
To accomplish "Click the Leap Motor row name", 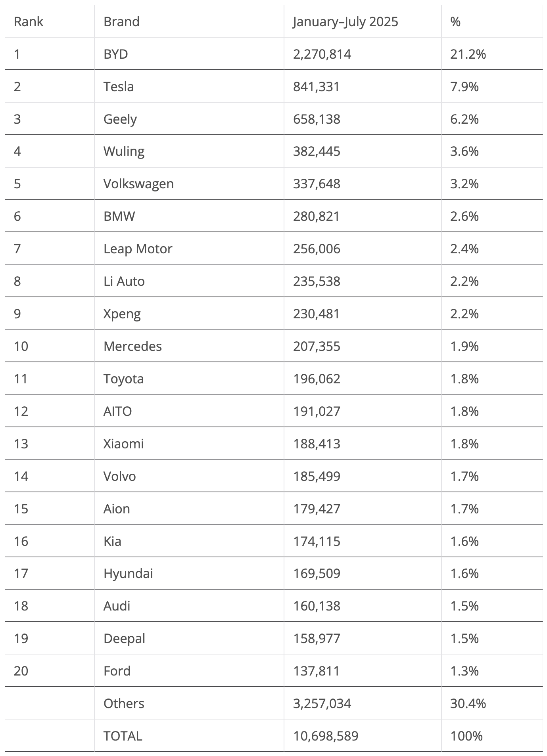I will 138,249.
